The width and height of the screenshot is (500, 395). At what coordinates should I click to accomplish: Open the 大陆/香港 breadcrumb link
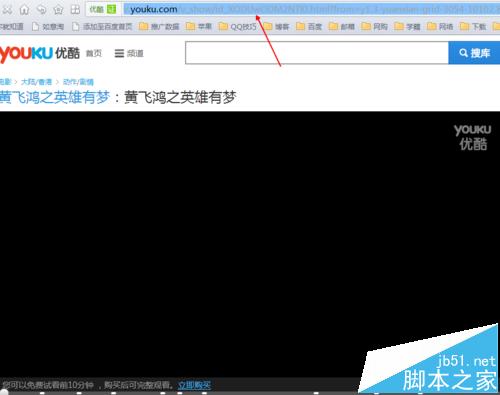click(36, 82)
